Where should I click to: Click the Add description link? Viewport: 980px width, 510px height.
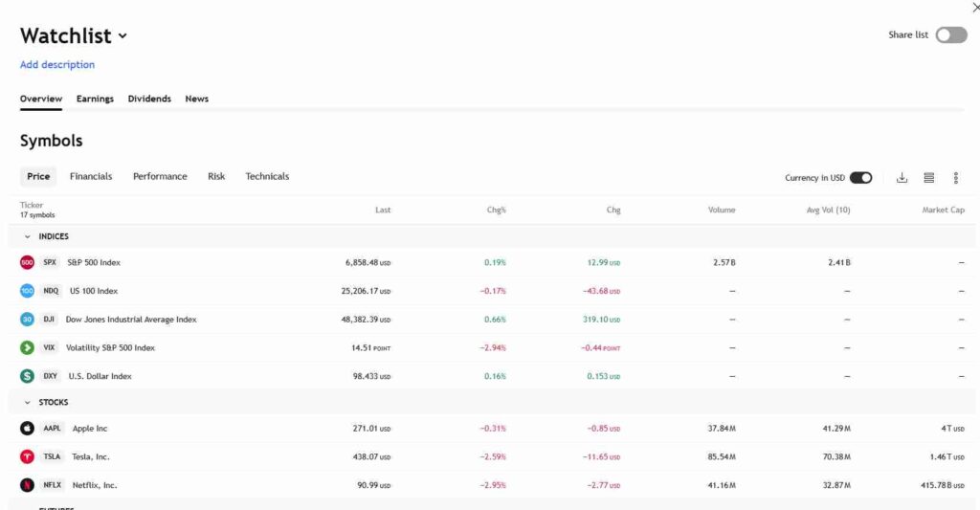57,65
